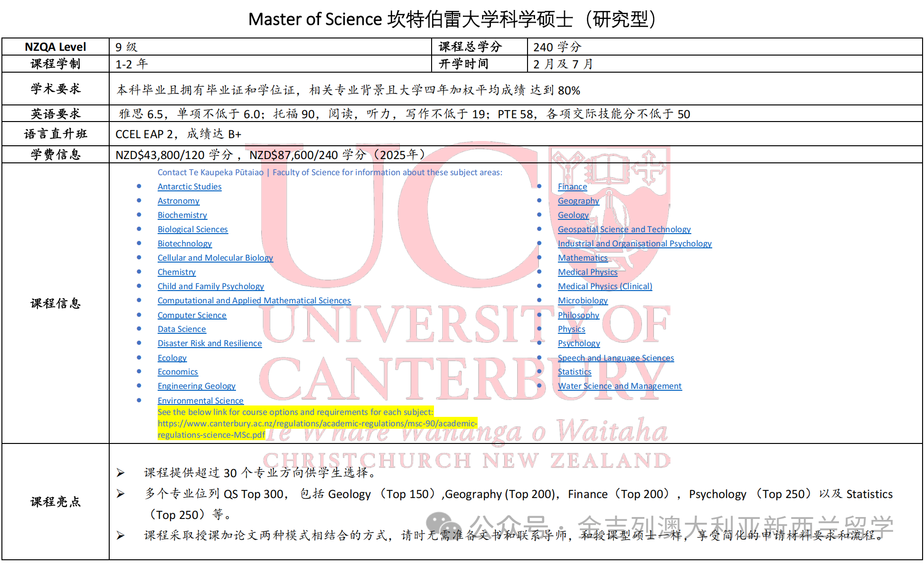The width and height of the screenshot is (924, 565).
Task: Open the Ecology subject link
Action: click(x=172, y=358)
